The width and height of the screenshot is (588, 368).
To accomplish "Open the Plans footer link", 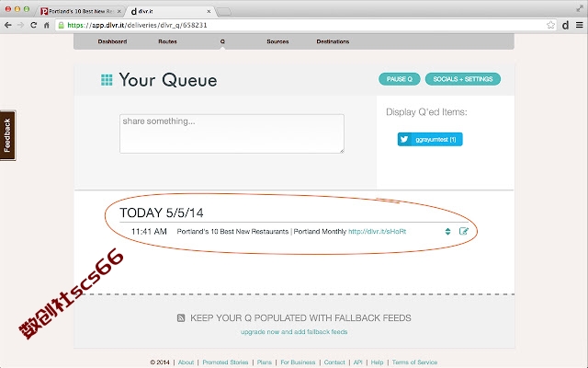I will pos(265,362).
